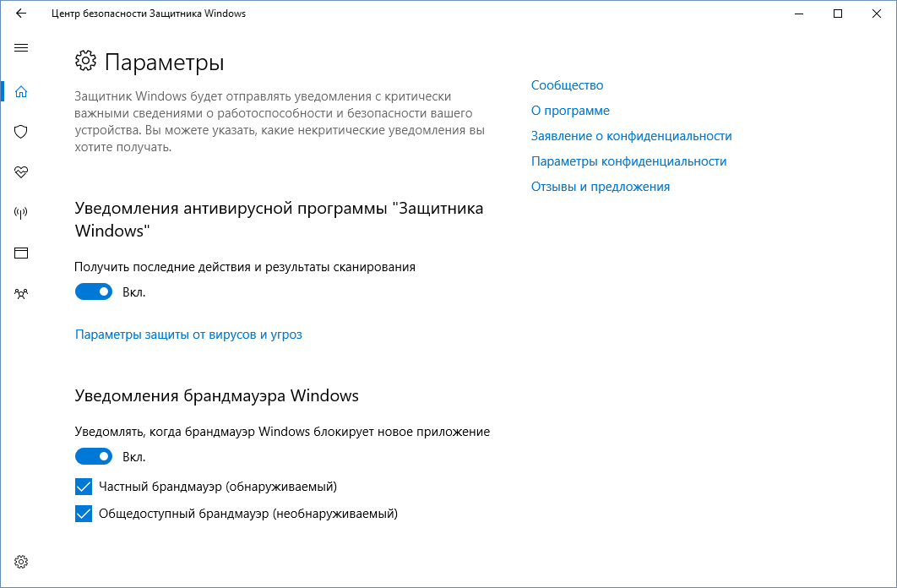Open Firewall & network protection antenna icon

(21, 213)
